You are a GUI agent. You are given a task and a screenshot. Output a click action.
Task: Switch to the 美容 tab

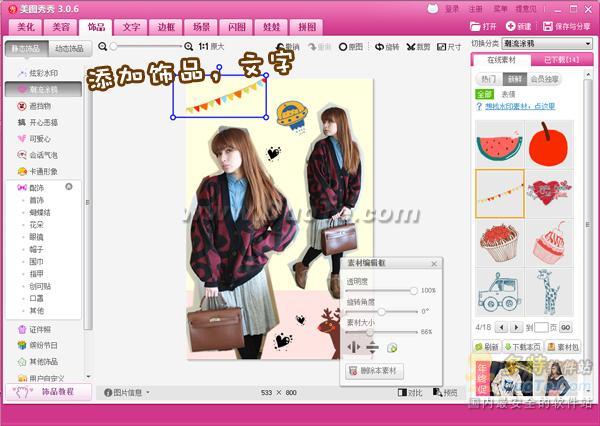(x=61, y=27)
